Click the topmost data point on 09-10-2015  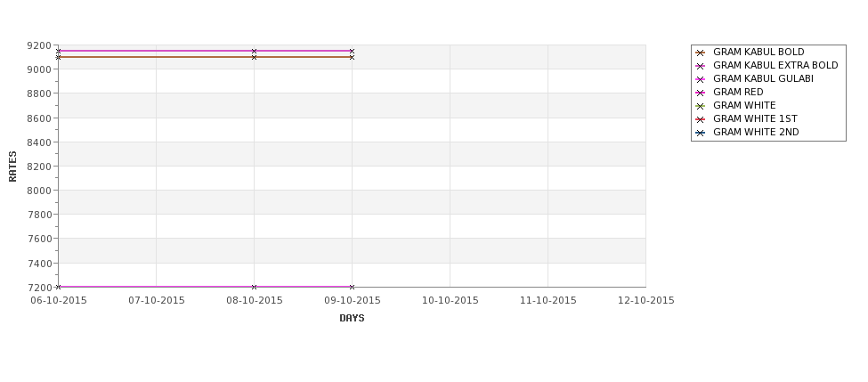coord(352,51)
